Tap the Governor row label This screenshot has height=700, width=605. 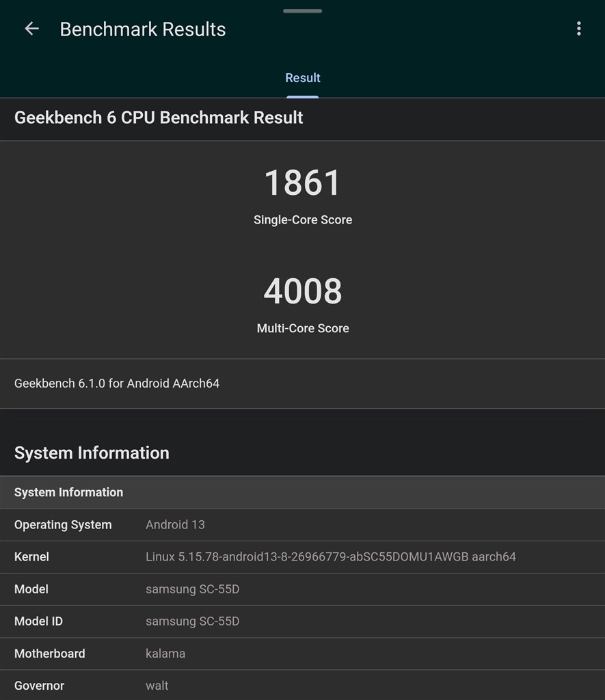coord(39,686)
